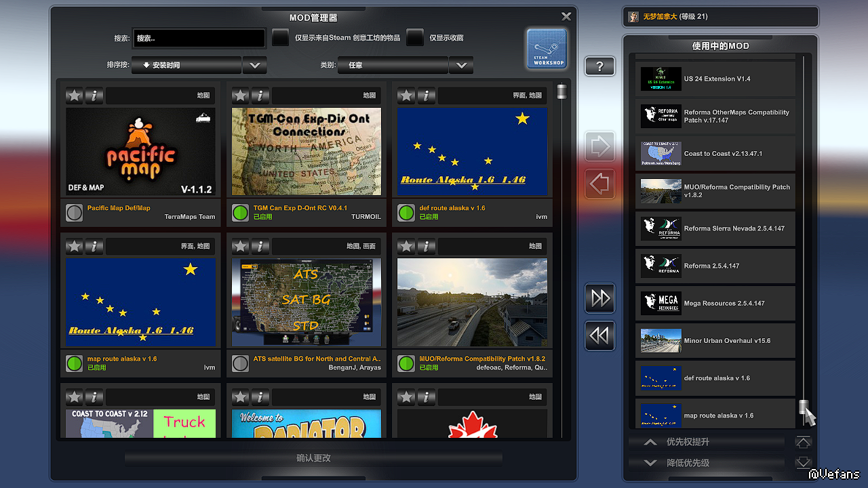
Task: Favorite the Pacific Map mod with star
Action: coord(75,96)
